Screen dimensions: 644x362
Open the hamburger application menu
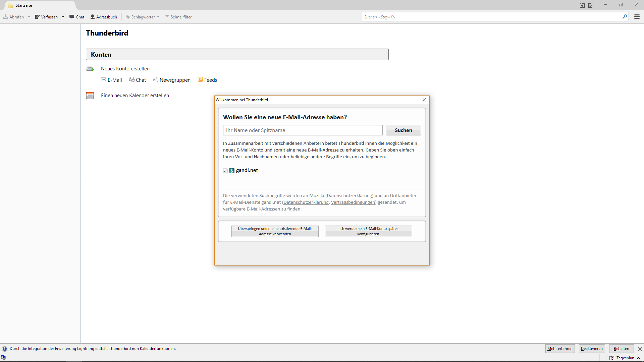coord(637,17)
